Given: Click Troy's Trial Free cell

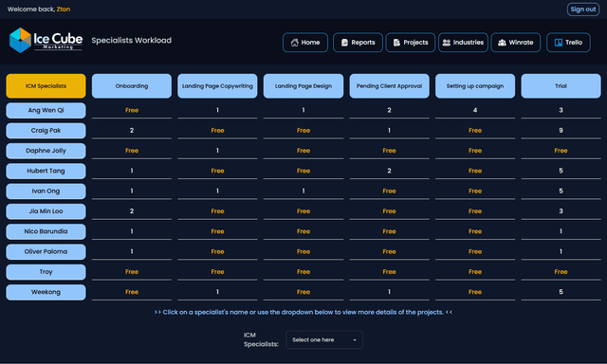Looking at the screenshot, I should [561, 271].
